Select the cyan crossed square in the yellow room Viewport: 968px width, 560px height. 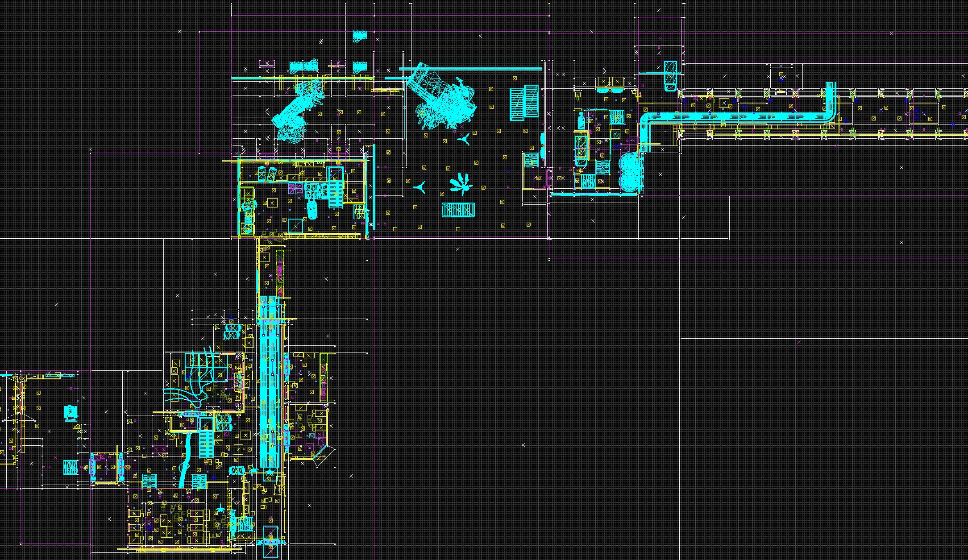[x=296, y=225]
